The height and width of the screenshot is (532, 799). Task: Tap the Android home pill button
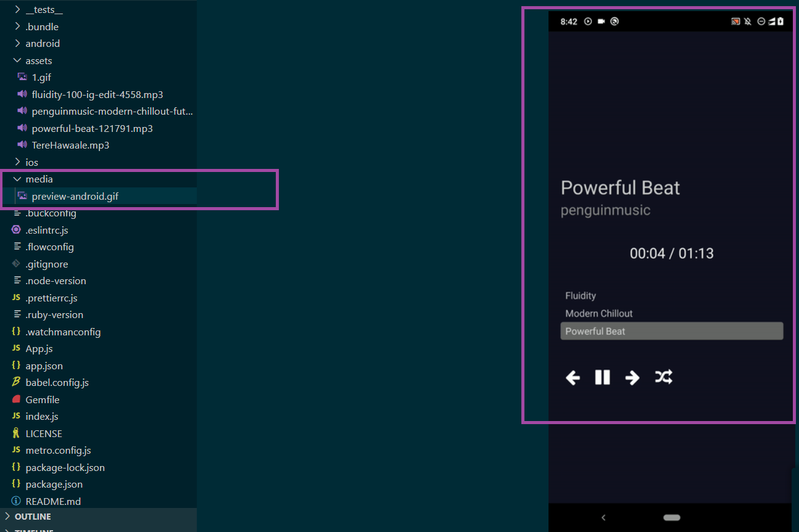click(672, 517)
